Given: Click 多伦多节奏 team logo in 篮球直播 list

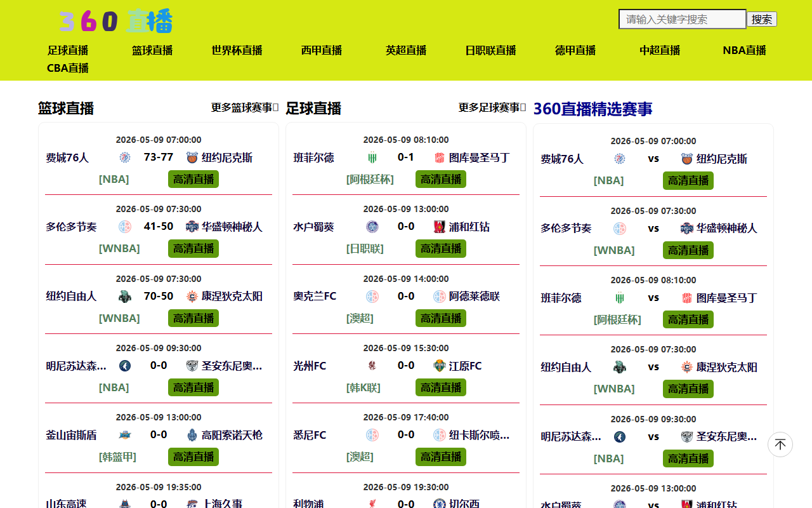Looking at the screenshot, I should click(x=125, y=227).
